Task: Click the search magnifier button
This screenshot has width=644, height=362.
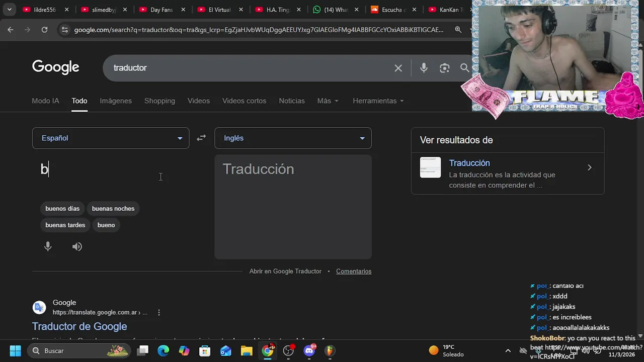Action: pyautogui.click(x=464, y=68)
